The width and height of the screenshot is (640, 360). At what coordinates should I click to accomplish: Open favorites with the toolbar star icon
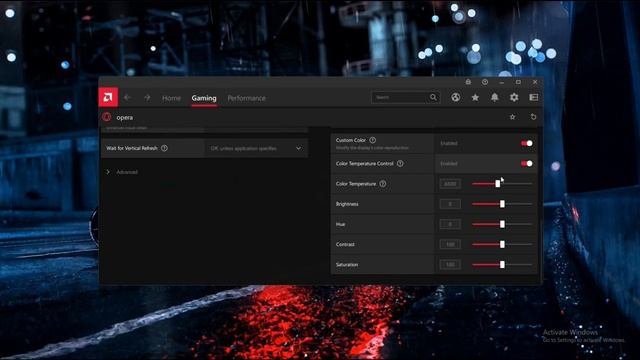(475, 97)
